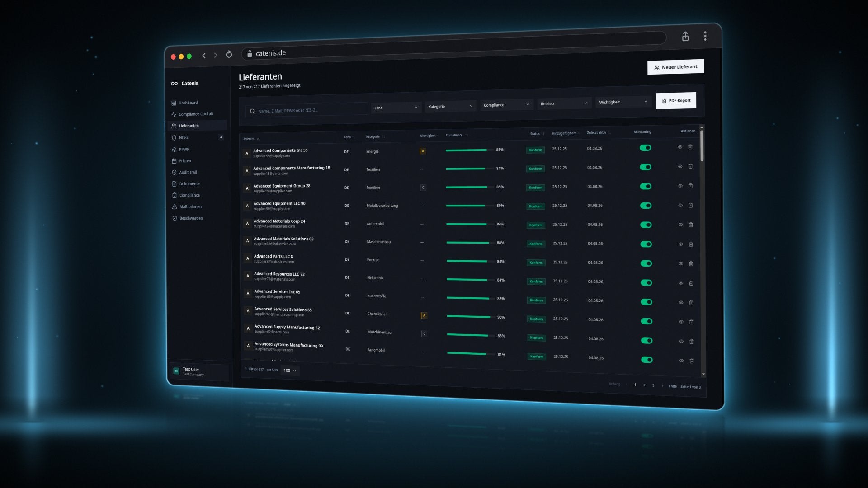The height and width of the screenshot is (488, 868).
Task: Delete Advanced Supply Manufacturing 62
Action: tap(691, 341)
